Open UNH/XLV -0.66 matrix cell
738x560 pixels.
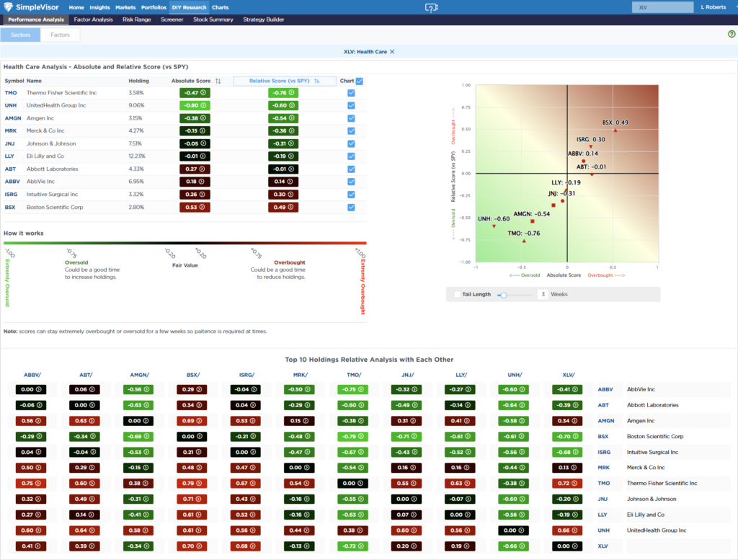[x=513, y=546]
